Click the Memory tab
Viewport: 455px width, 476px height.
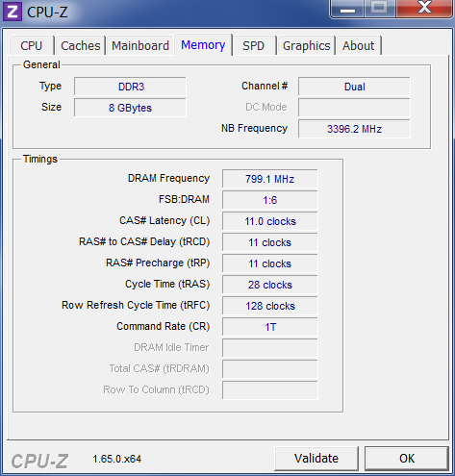point(203,45)
